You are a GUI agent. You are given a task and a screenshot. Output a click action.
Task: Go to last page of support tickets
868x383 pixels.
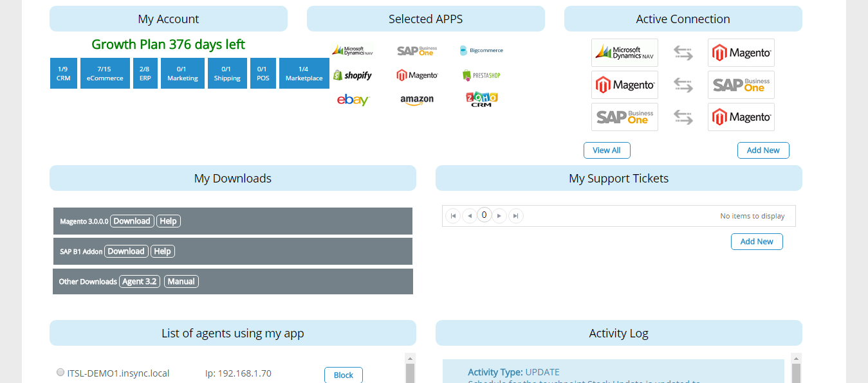(x=515, y=216)
